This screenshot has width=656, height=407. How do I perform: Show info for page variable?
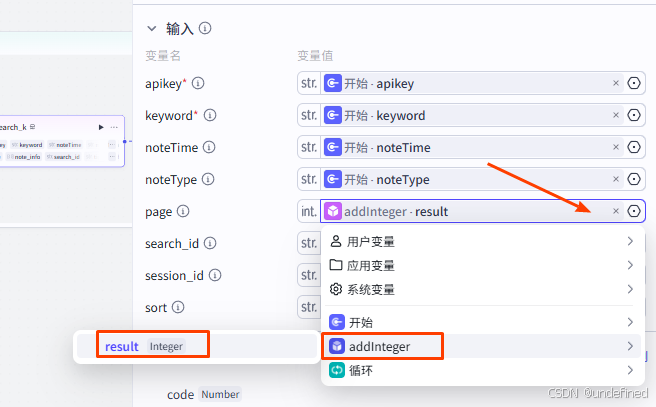(x=183, y=211)
